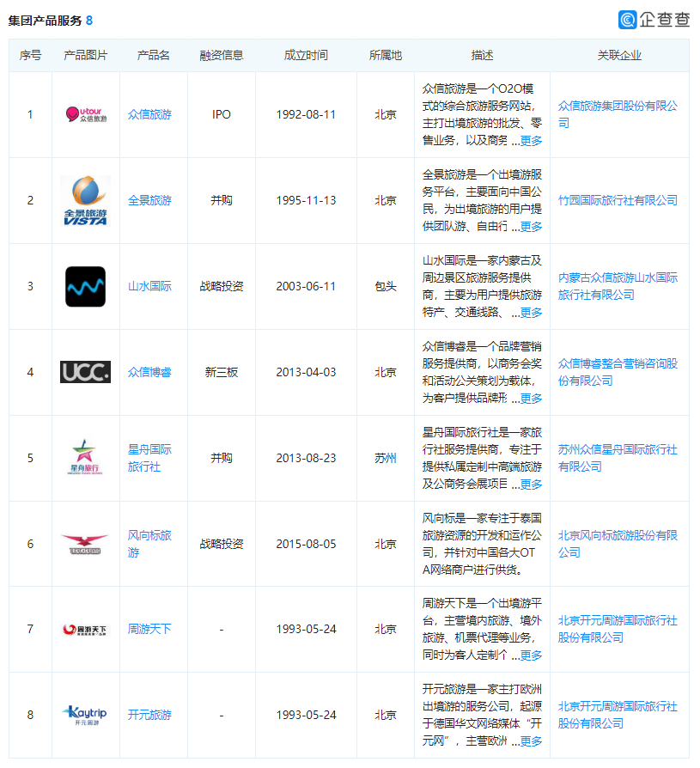Viewport: 700px width, 768px height.
Task: Click the 众信旅游 U-tour product logo
Action: click(x=86, y=114)
